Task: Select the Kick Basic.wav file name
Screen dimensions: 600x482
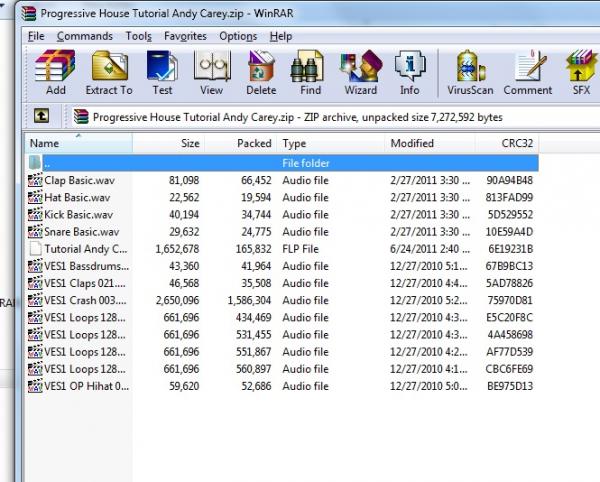Action: pyautogui.click(x=78, y=215)
